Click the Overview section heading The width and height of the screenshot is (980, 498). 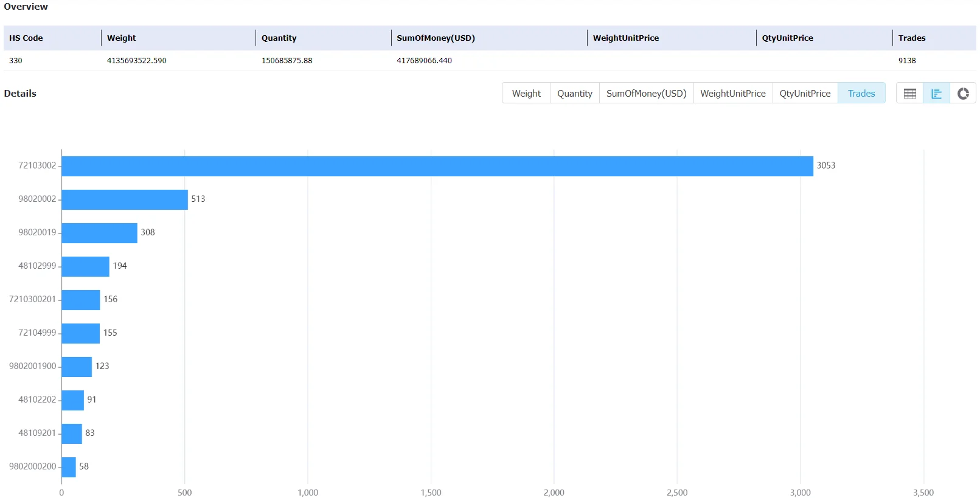click(26, 7)
